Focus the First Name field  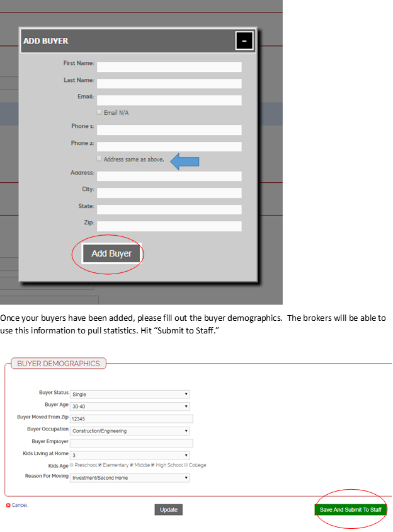(169, 67)
